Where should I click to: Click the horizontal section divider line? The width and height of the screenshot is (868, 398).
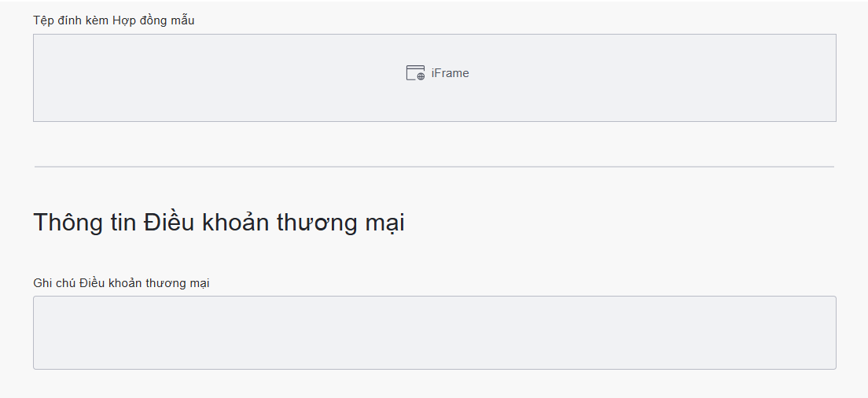pyautogui.click(x=434, y=167)
